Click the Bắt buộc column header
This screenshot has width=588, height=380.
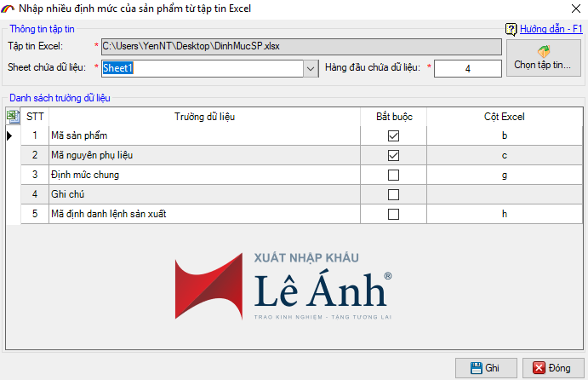(394, 117)
